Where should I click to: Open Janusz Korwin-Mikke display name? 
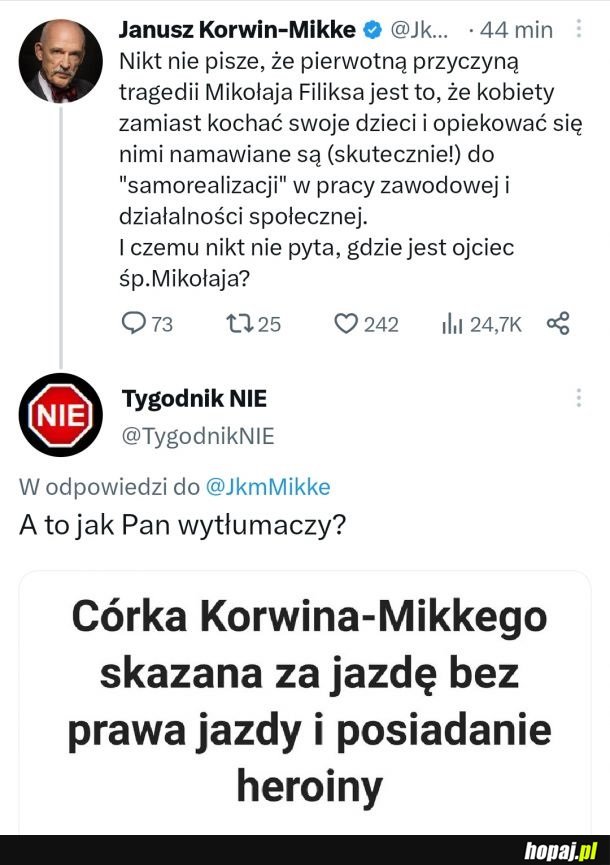[236, 30]
